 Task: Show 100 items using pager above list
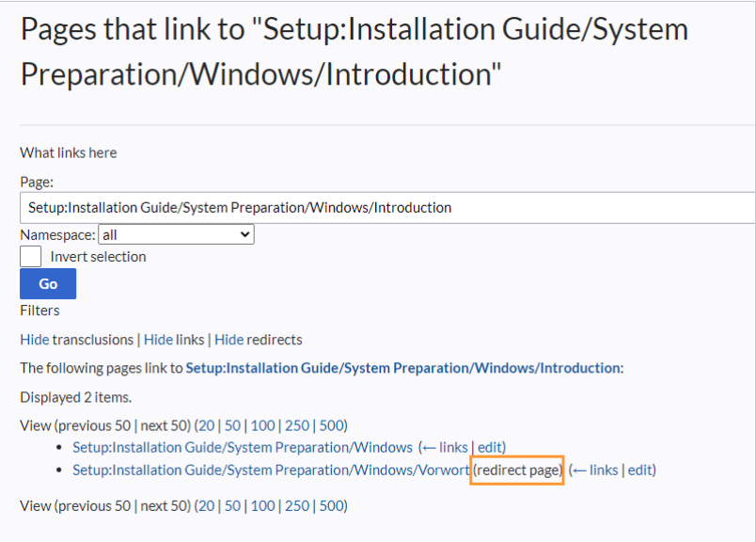(x=262, y=425)
